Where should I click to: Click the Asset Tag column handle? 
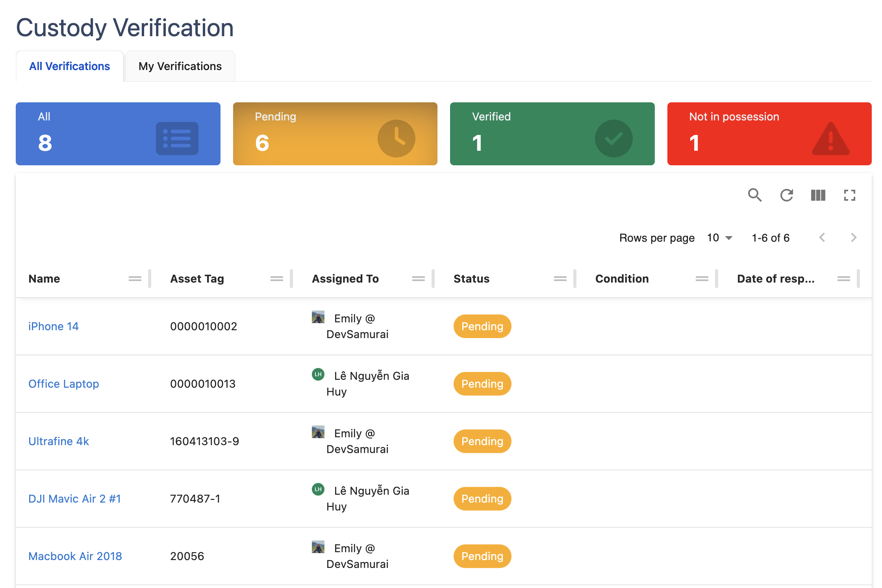click(276, 279)
